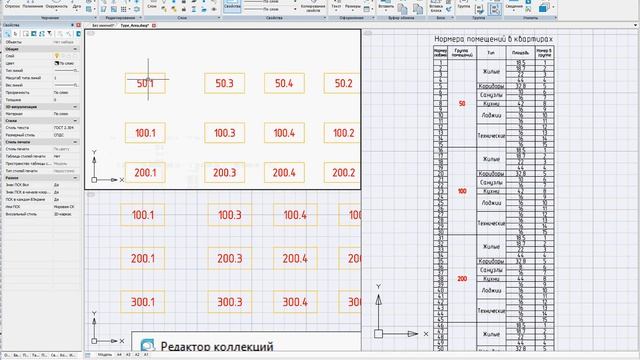Collapse the Стиль печати section

click(x=75, y=142)
